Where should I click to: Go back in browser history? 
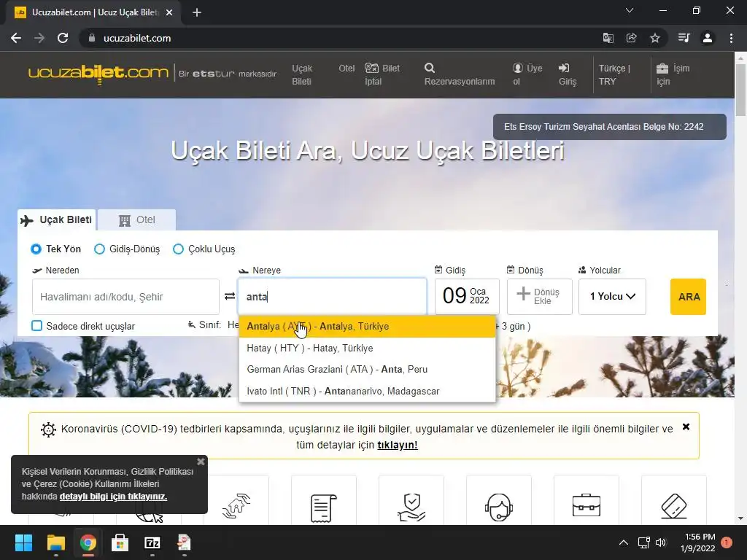pos(16,38)
